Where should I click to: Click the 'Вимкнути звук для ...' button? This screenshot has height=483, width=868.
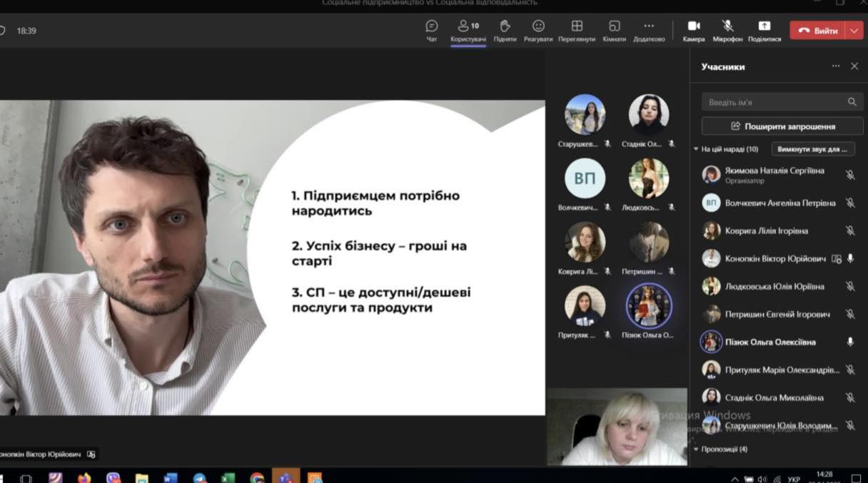click(813, 149)
